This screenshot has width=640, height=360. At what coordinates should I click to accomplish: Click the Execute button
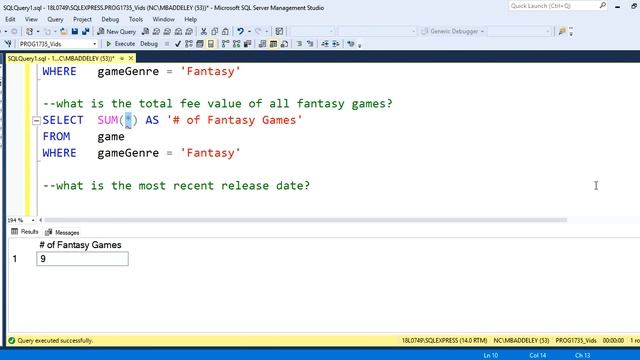(x=121, y=44)
